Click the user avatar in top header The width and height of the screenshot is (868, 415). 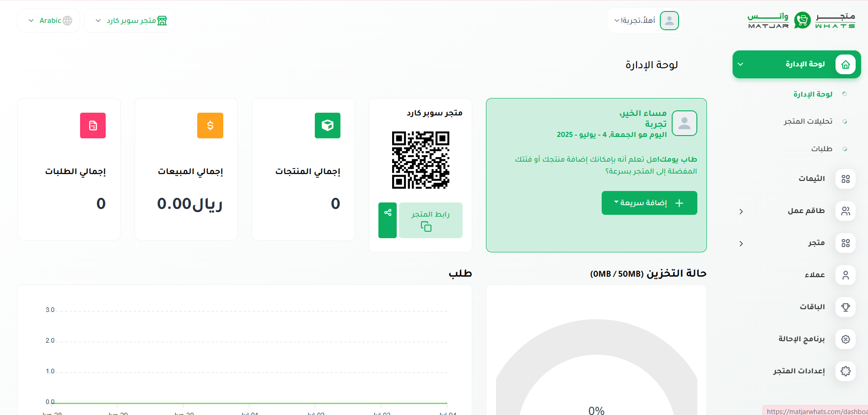[x=669, y=21]
